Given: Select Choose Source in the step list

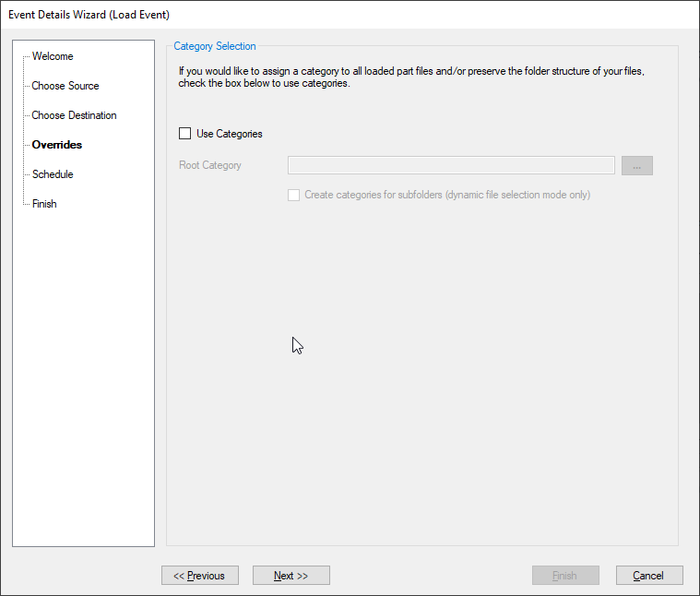Looking at the screenshot, I should tap(65, 86).
